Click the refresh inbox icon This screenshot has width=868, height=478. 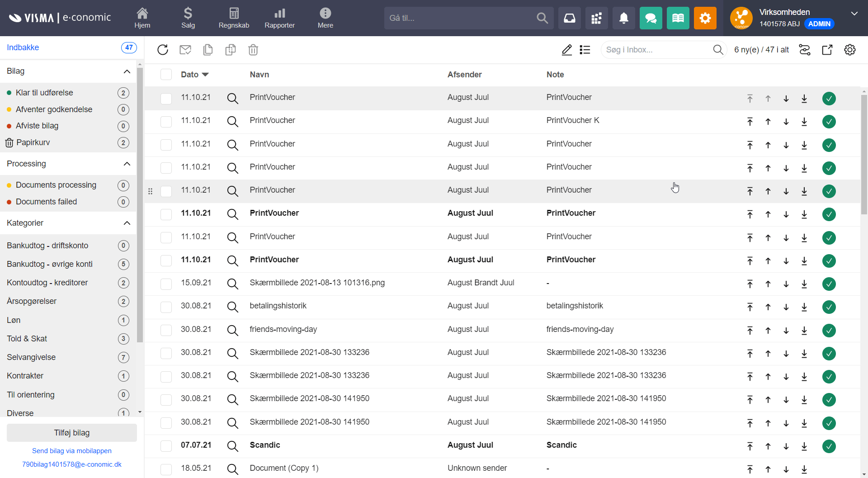click(x=163, y=50)
